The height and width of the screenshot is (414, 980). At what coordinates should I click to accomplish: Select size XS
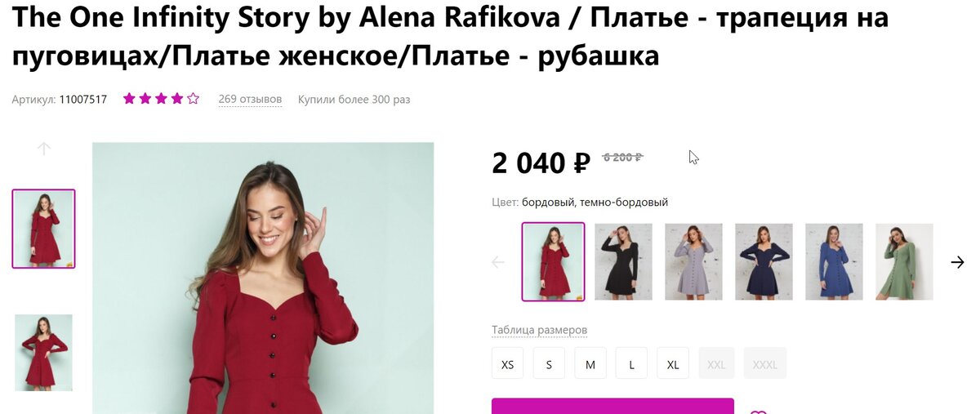(x=507, y=363)
